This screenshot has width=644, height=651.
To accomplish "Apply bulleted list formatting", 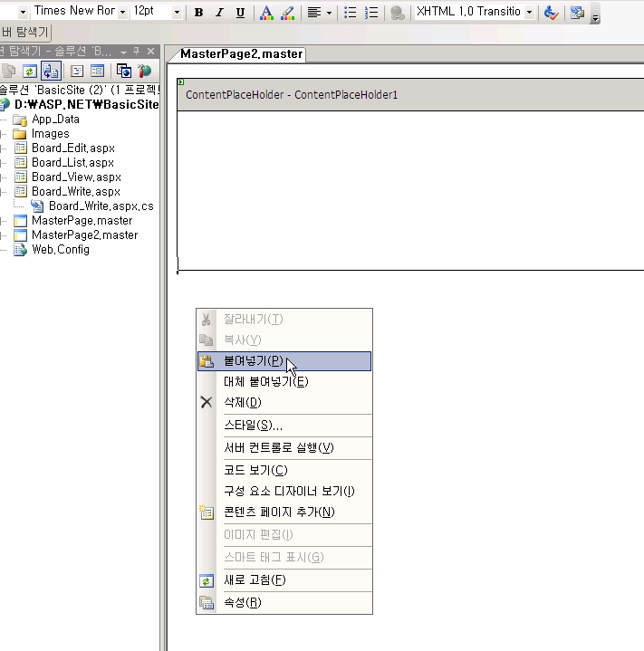I will click(x=350, y=13).
